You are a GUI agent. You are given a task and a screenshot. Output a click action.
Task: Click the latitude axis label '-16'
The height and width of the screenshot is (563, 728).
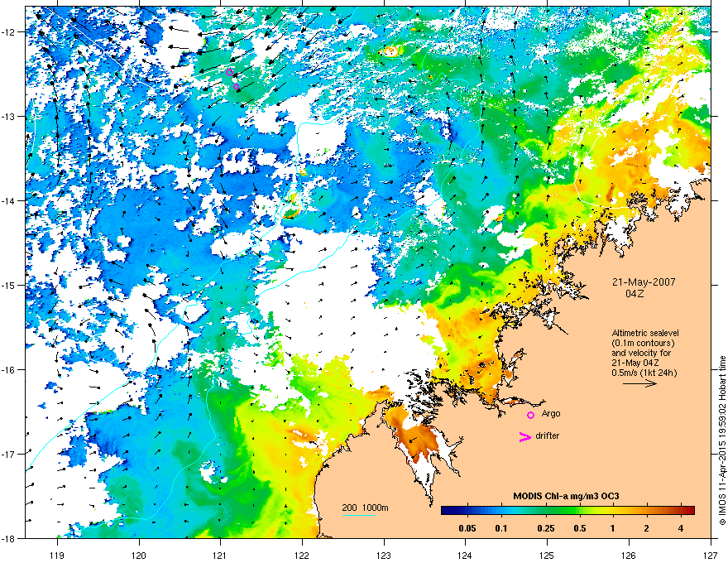tap(10, 369)
